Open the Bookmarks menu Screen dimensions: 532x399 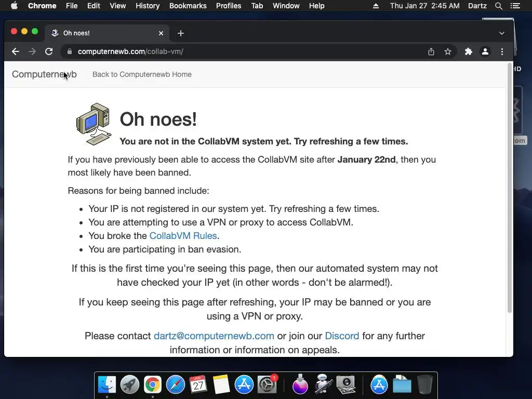coord(188,6)
